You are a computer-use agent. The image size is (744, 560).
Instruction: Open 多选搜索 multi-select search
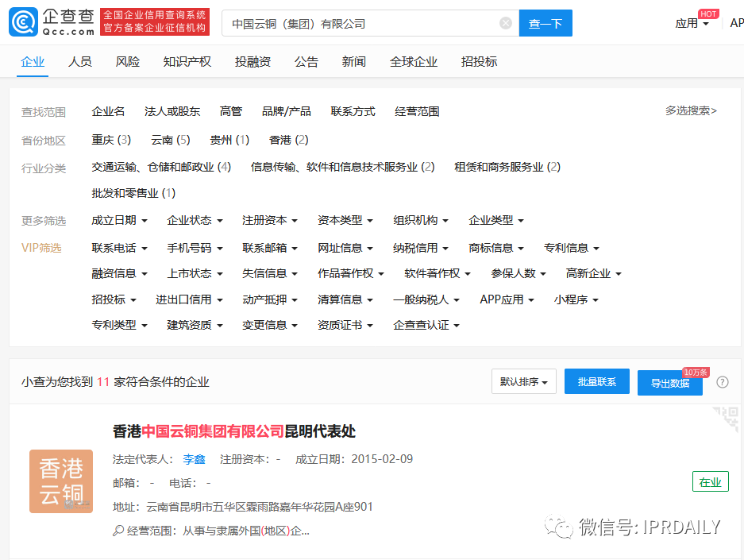pos(691,110)
